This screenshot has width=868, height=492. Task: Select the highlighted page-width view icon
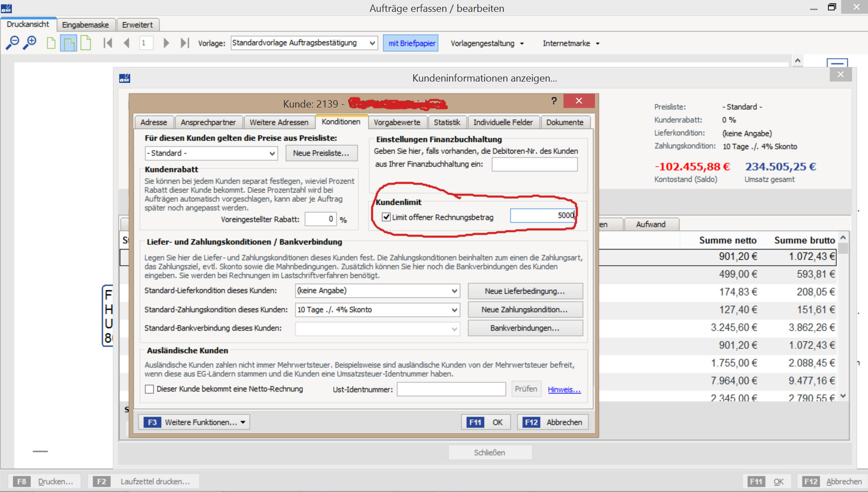pyautogui.click(x=69, y=44)
